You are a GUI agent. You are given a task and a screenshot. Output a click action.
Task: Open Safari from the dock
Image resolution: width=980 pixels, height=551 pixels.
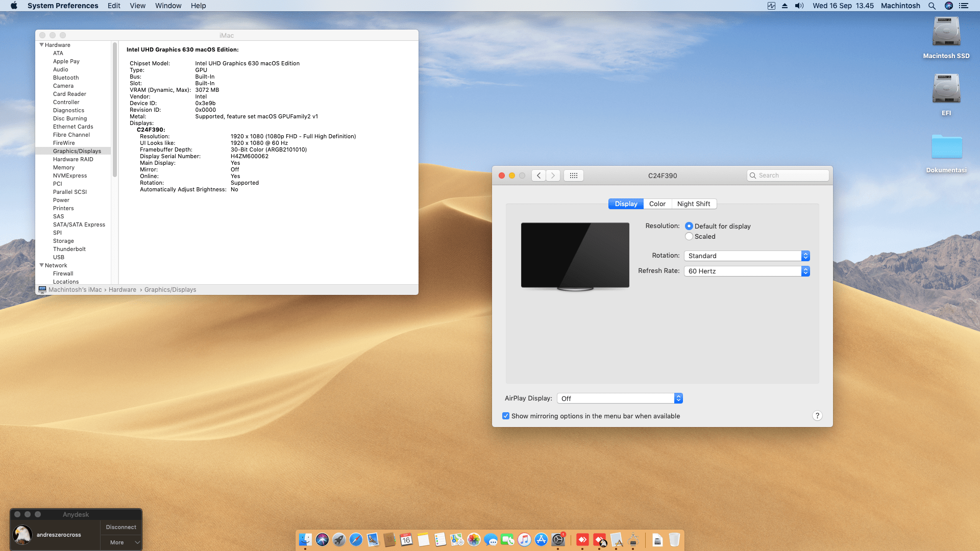pyautogui.click(x=356, y=540)
